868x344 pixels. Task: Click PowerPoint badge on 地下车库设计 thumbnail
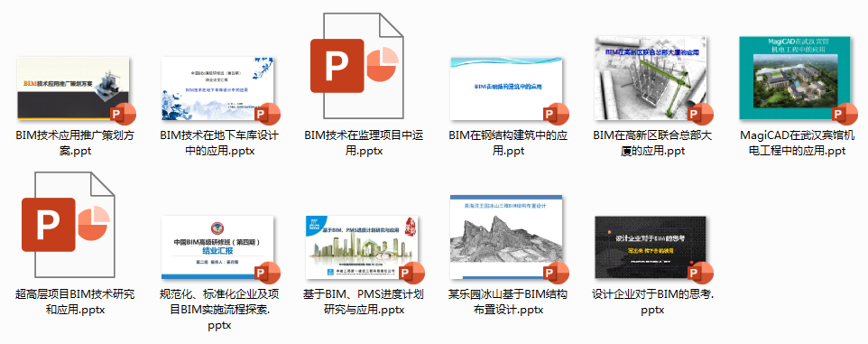266,114
